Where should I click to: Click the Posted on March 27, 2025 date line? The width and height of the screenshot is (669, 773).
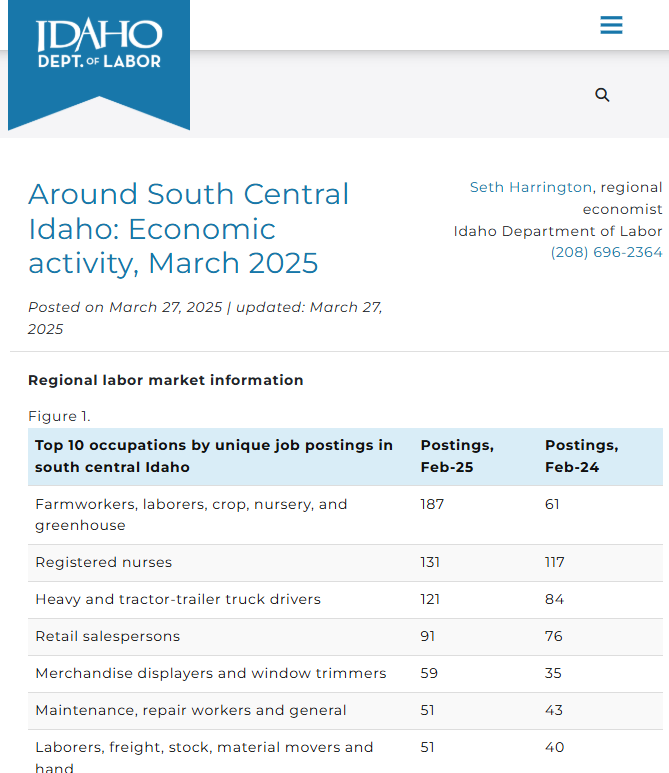[205, 318]
